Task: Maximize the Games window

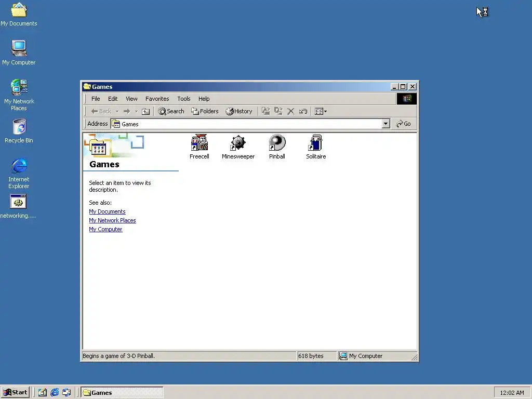Action: tap(403, 87)
